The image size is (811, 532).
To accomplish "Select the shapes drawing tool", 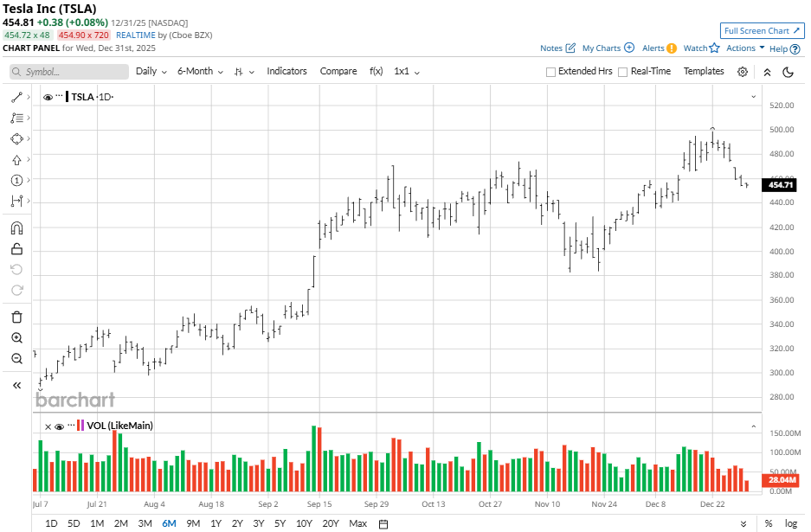I will click(x=16, y=138).
